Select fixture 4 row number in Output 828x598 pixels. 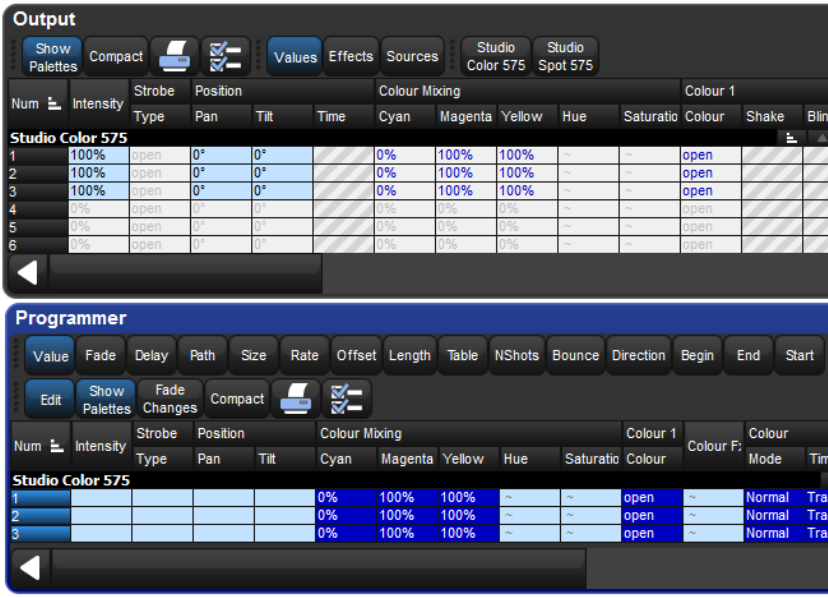pyautogui.click(x=38, y=209)
